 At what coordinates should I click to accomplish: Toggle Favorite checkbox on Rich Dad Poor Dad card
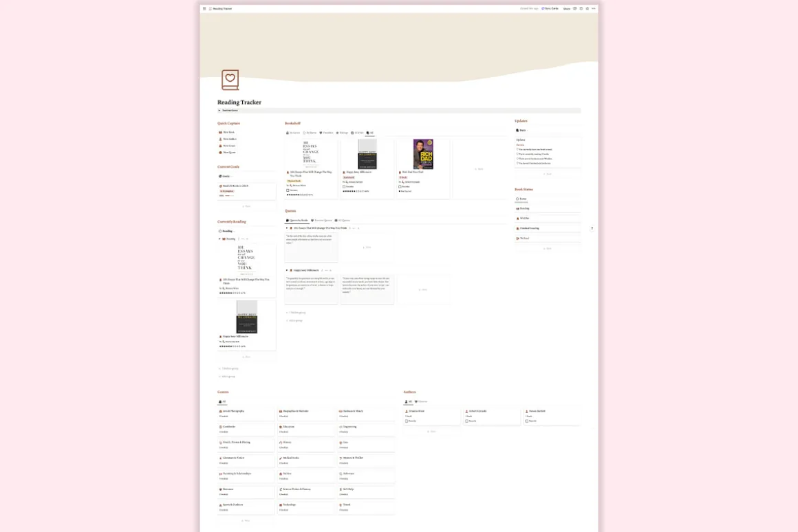click(400, 187)
